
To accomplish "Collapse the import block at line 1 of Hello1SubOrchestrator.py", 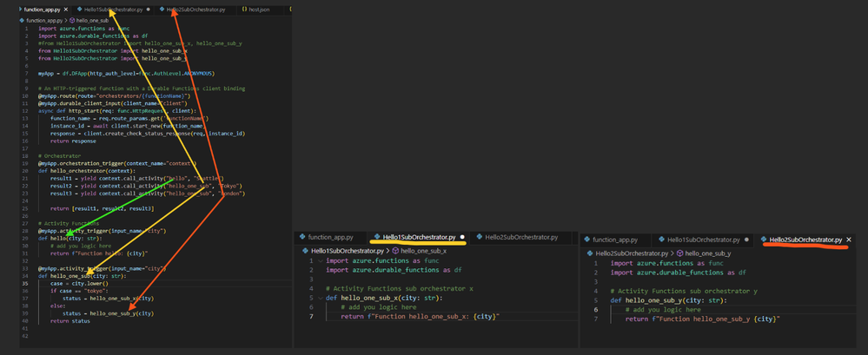I will coord(320,260).
